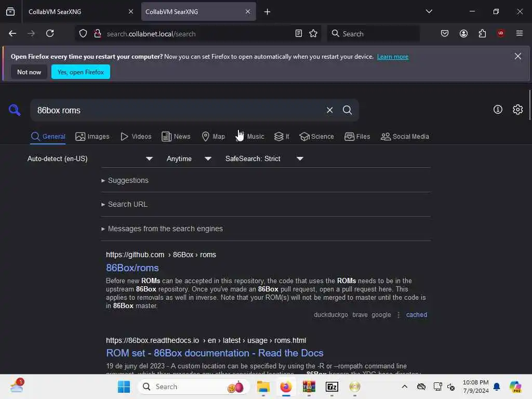Open Firefox from the taskbar

click(x=286, y=387)
